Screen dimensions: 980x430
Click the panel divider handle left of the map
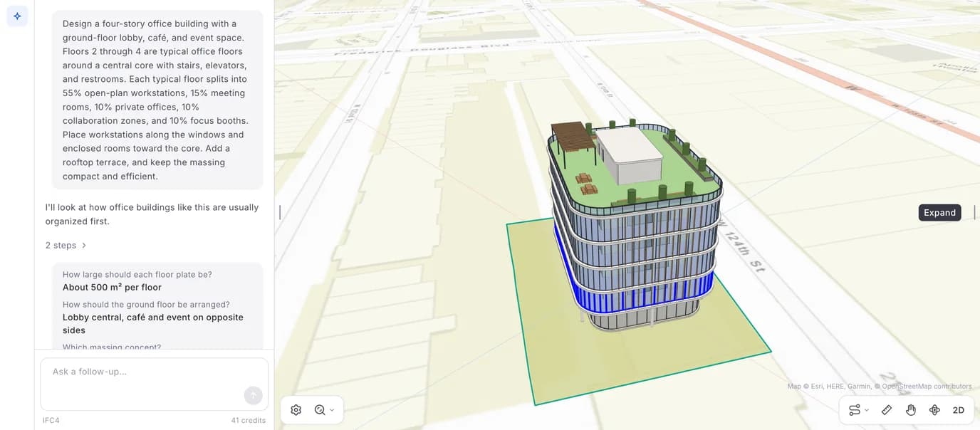click(x=280, y=212)
